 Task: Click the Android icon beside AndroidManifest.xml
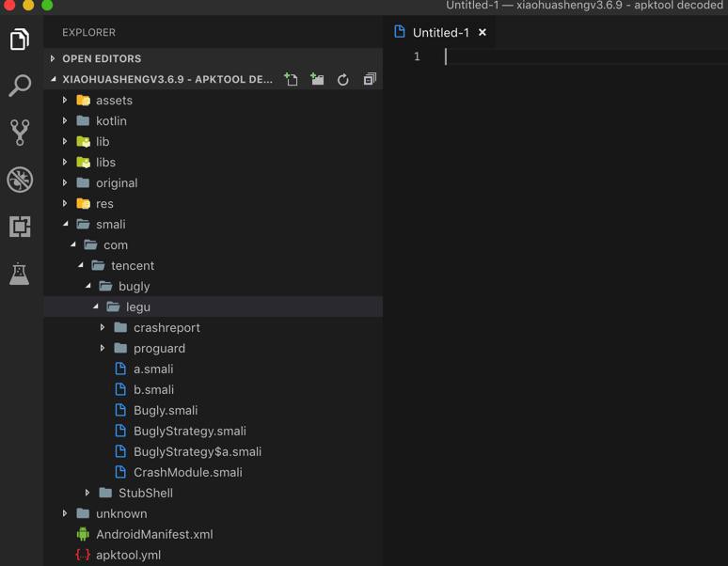[x=83, y=534]
